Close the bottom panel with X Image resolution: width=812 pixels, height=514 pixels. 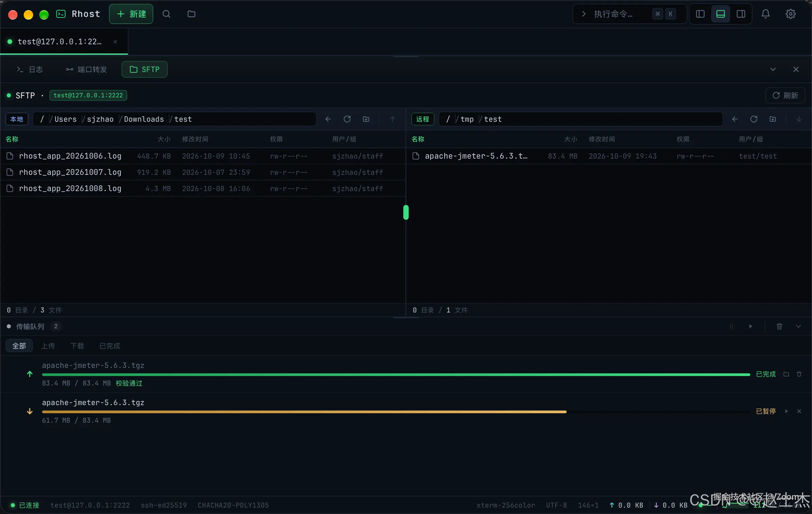[796, 69]
